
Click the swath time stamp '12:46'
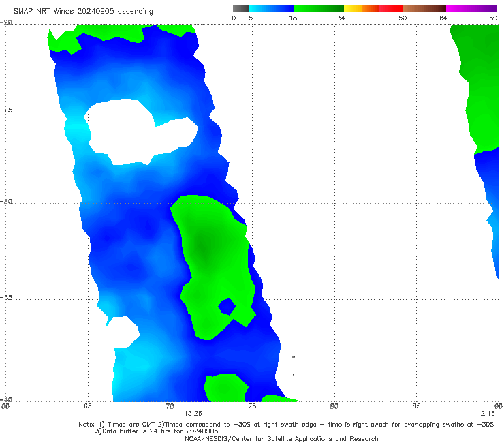click(486, 414)
